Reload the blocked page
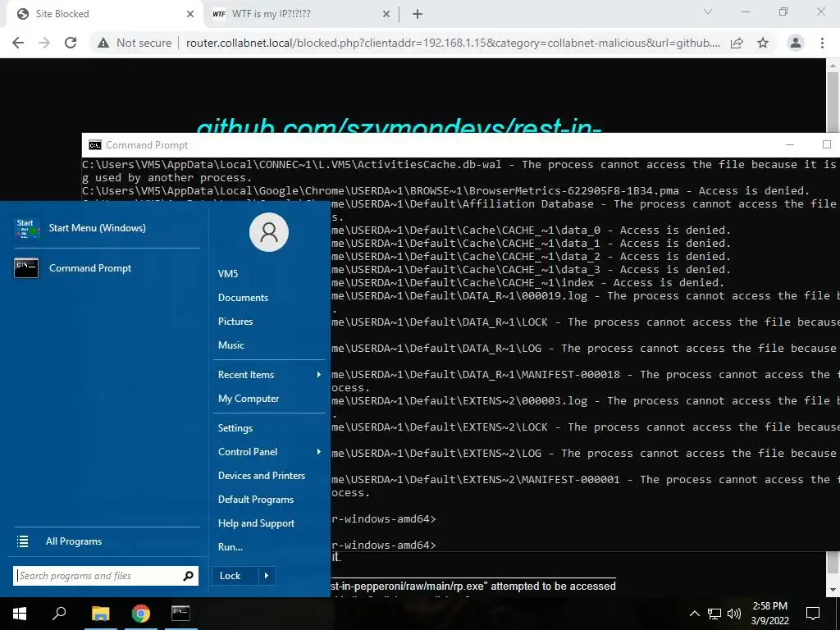 71,43
